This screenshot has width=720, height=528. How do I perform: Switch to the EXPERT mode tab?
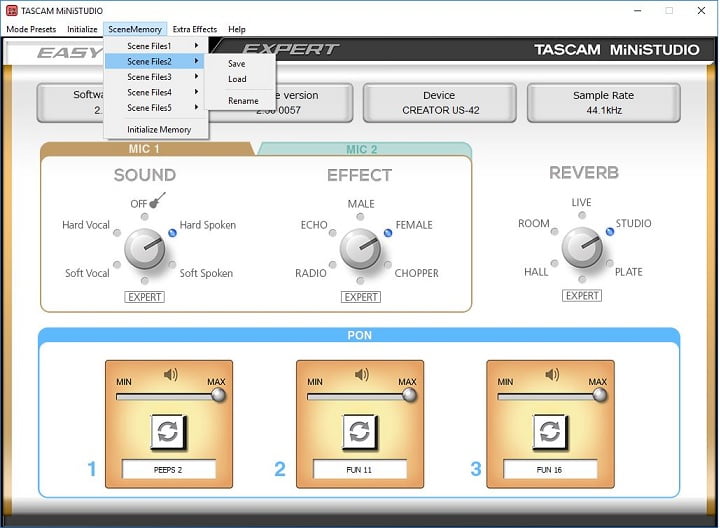[x=291, y=49]
